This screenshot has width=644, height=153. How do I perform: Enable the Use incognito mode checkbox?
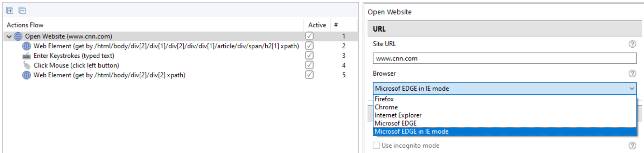pyautogui.click(x=376, y=145)
